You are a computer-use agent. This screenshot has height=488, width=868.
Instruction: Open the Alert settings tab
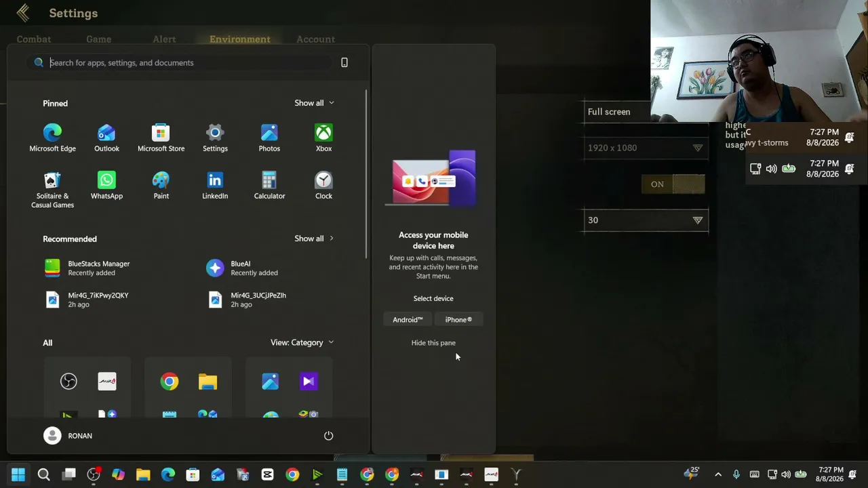coord(164,39)
